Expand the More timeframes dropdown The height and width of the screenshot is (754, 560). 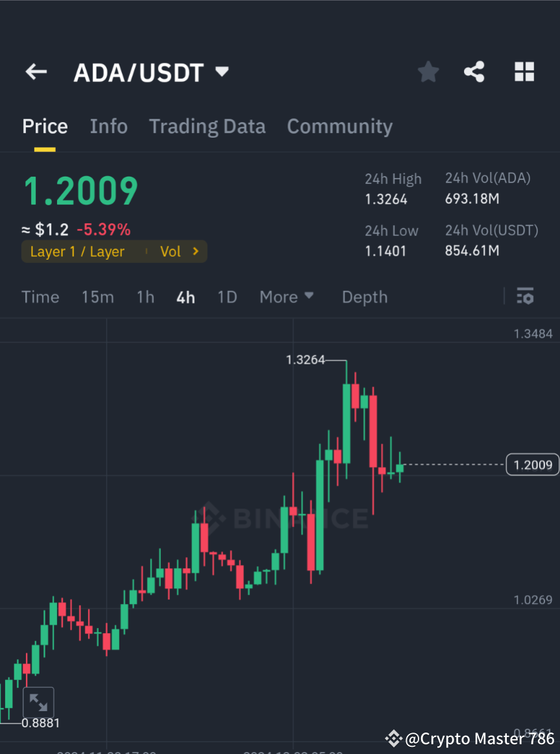(286, 296)
